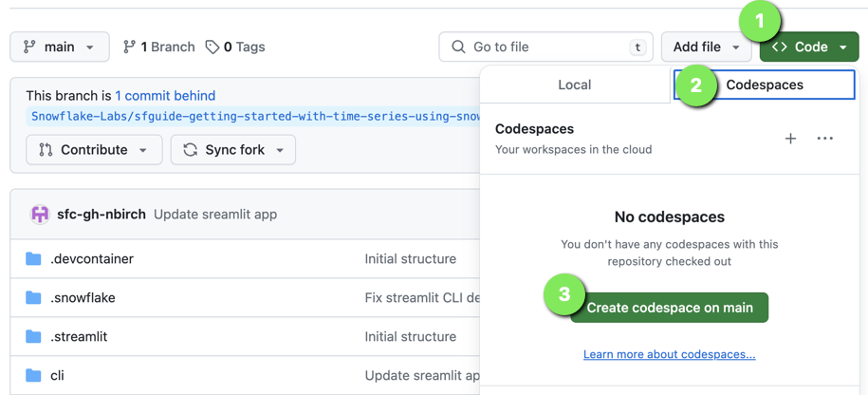Click the sync arrows icon on Sync fork
This screenshot has width=868, height=395.
[x=191, y=150]
